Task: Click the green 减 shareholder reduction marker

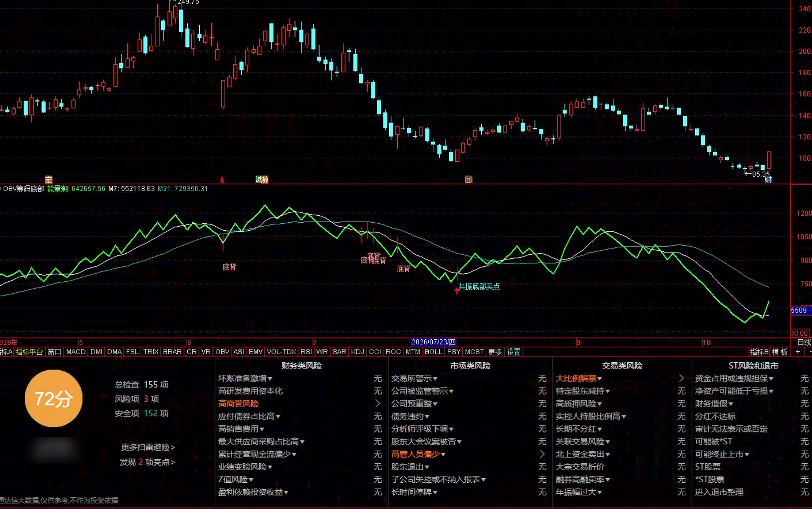Action: click(x=259, y=180)
